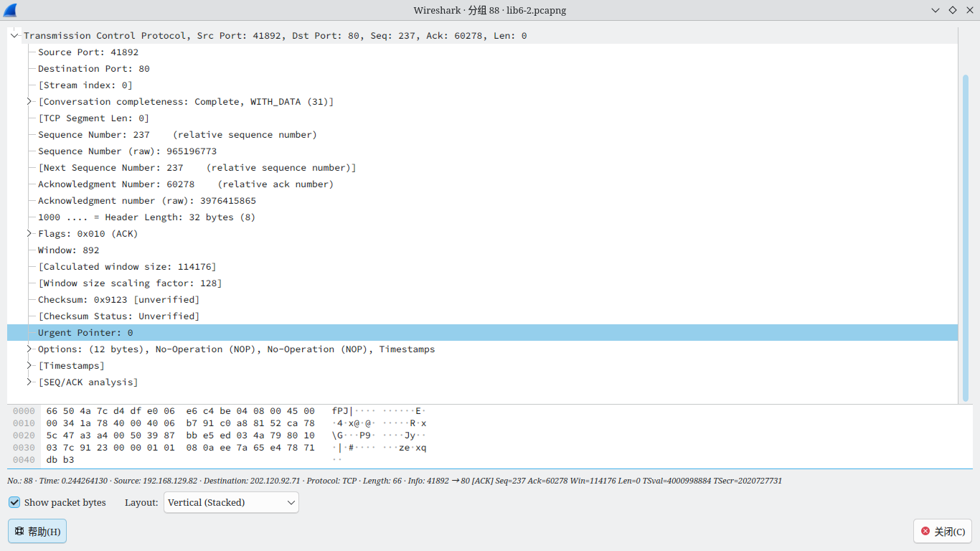980x551 pixels.
Task: Collapse the Transmission Control Protocol tree
Action: (14, 34)
